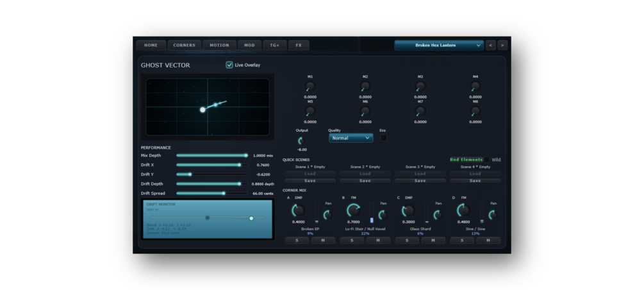Mute corner B Lo-Fi Stair
This screenshot has height=290, width=644.
[378, 240]
